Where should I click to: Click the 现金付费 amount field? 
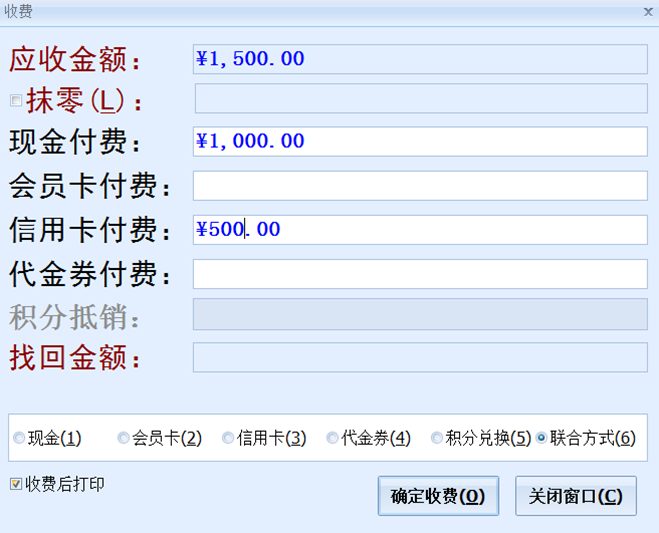point(420,142)
